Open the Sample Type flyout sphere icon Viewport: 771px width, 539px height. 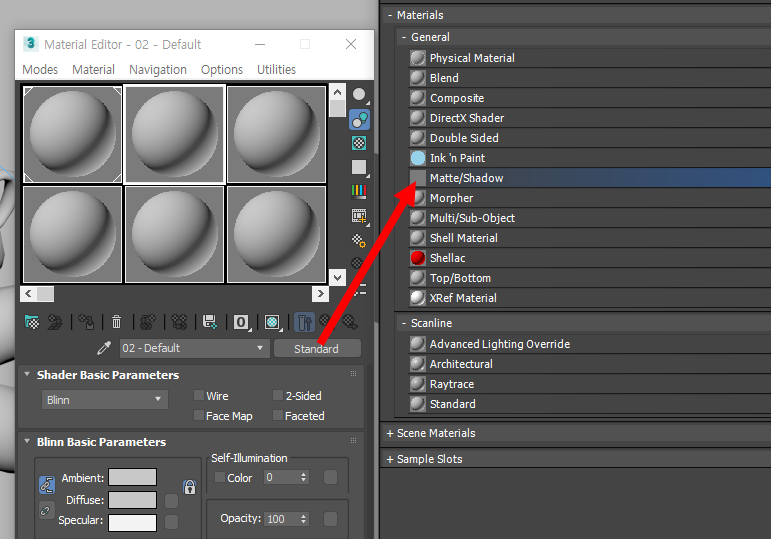pyautogui.click(x=359, y=94)
